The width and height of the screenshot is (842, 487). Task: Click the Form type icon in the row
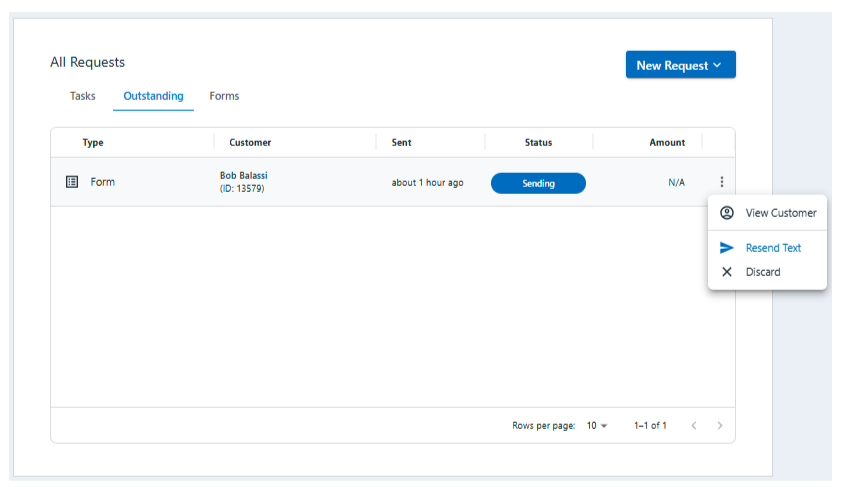click(x=72, y=182)
